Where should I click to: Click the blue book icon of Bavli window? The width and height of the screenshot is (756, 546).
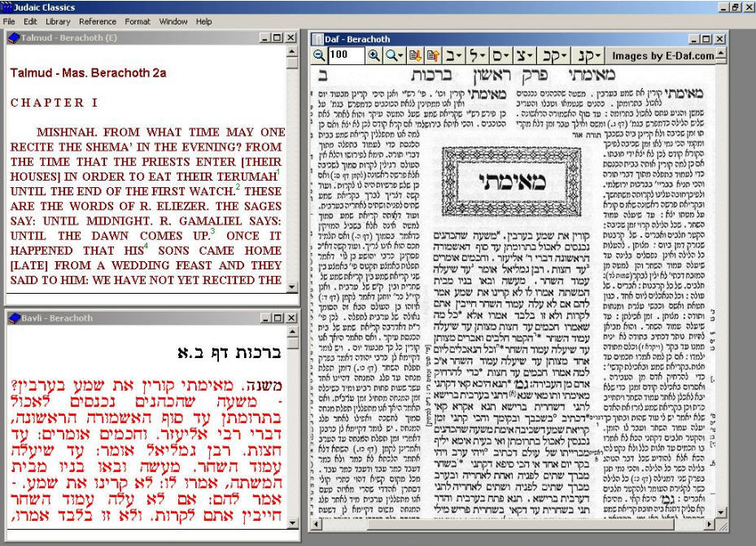(x=14, y=318)
